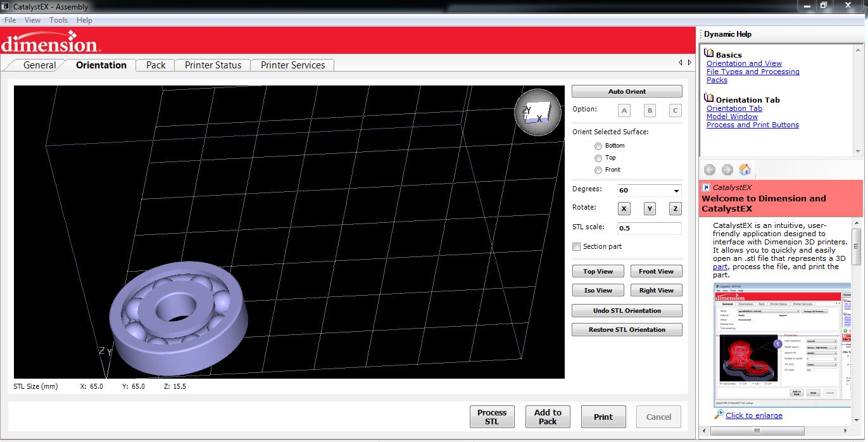
Task: Click the Process STL button
Action: click(492, 417)
